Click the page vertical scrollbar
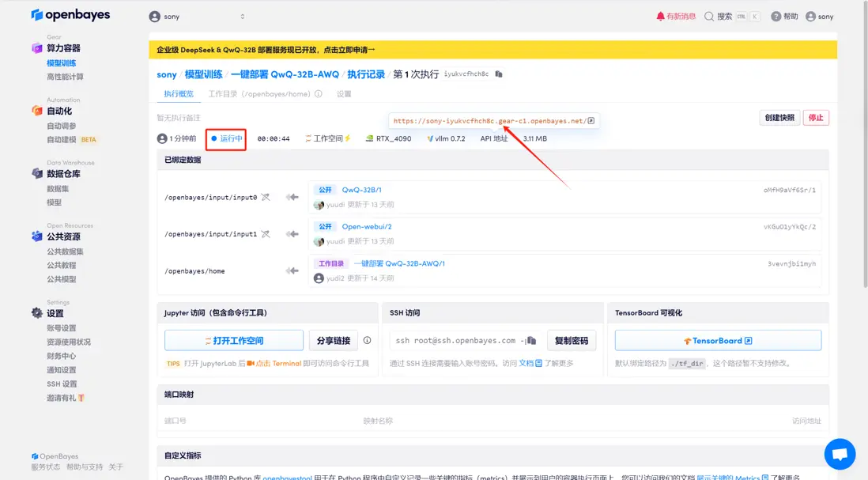 click(864, 144)
